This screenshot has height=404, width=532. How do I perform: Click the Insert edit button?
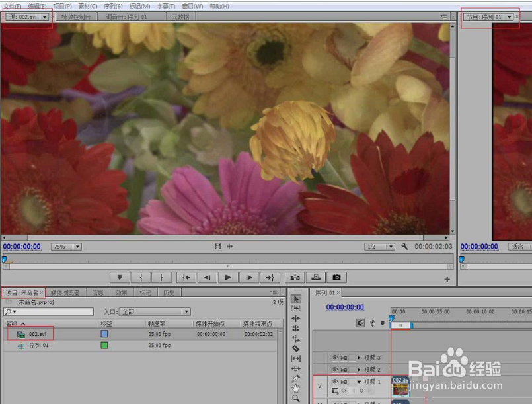[295, 277]
